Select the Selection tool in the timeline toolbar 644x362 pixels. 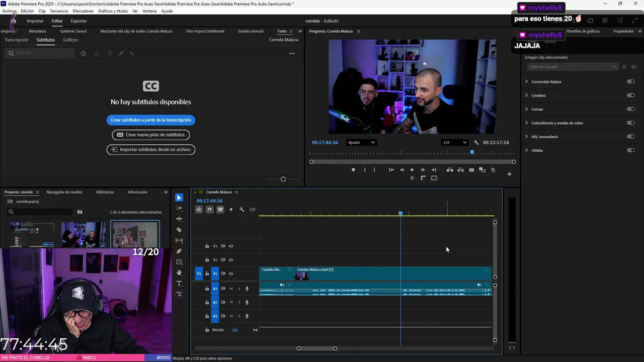179,198
